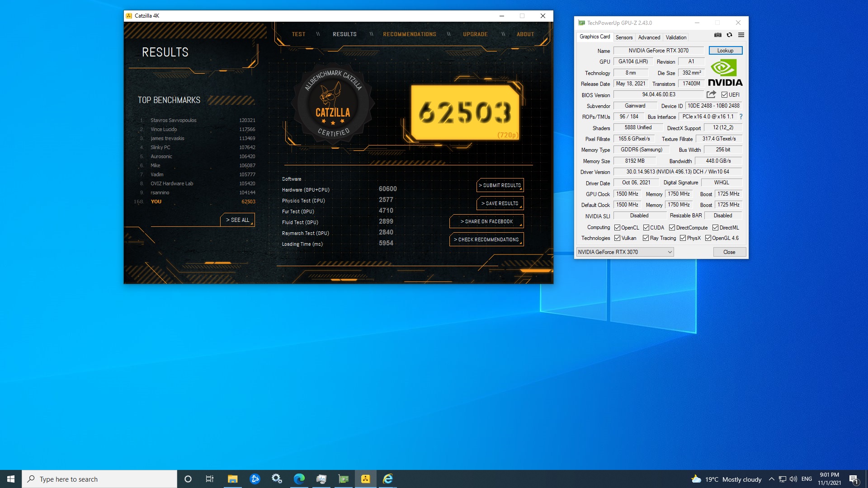This screenshot has width=868, height=488.
Task: Click the NVIDIA logo in GPU-Z
Action: pos(725,73)
